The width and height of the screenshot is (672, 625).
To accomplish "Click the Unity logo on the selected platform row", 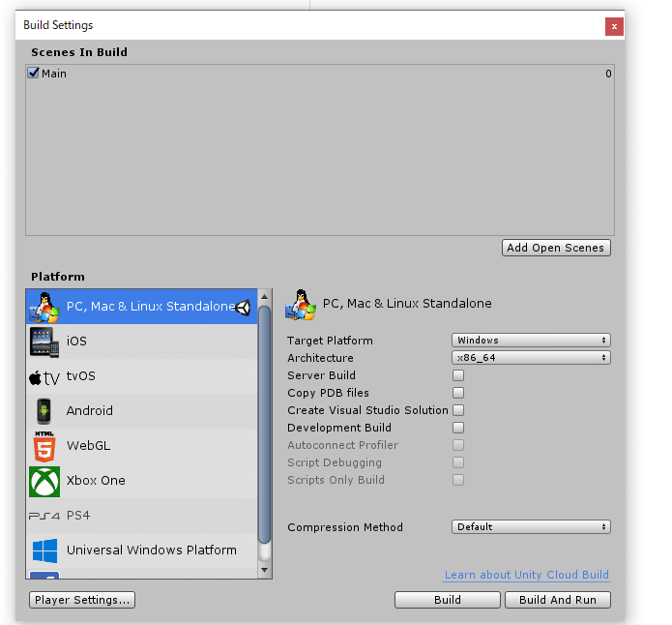I will pos(243,307).
